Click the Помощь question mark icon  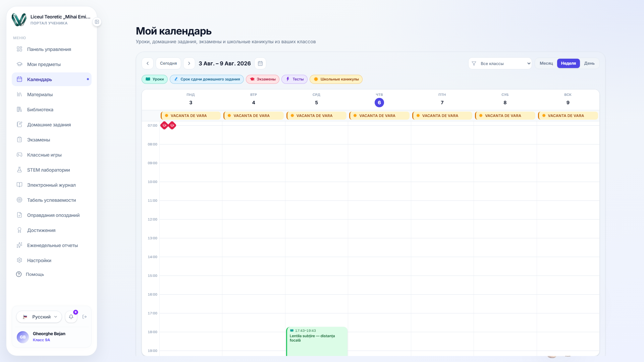pyautogui.click(x=19, y=274)
